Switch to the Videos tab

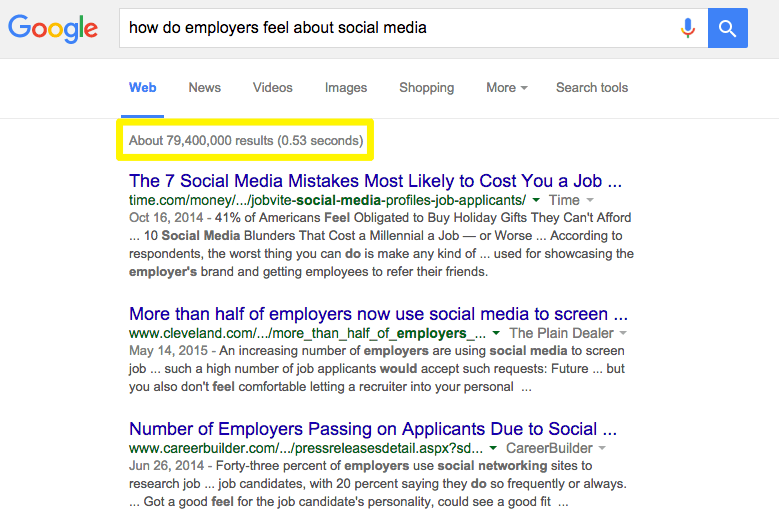[x=273, y=87]
